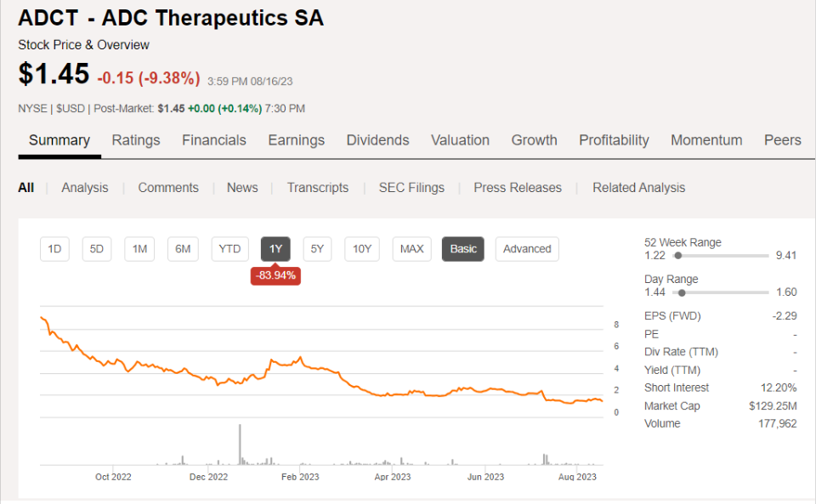Filter feed by Analysis
This screenshot has height=504, width=816.
(x=85, y=188)
